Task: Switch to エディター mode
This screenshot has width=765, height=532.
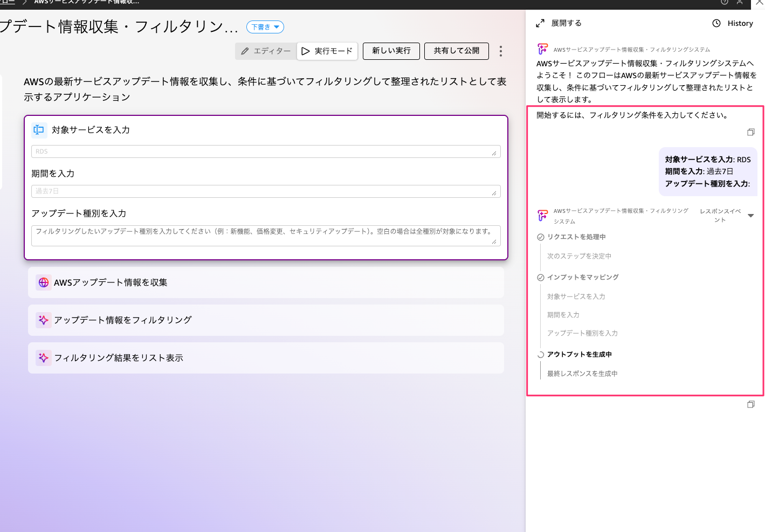Action: (266, 51)
